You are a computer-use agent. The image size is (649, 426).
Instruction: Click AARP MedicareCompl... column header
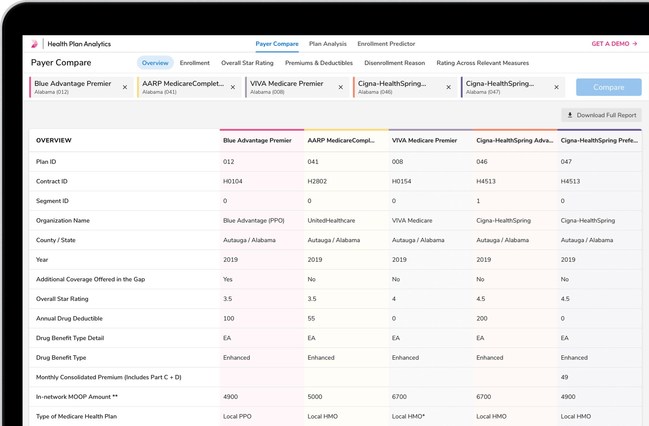click(341, 140)
